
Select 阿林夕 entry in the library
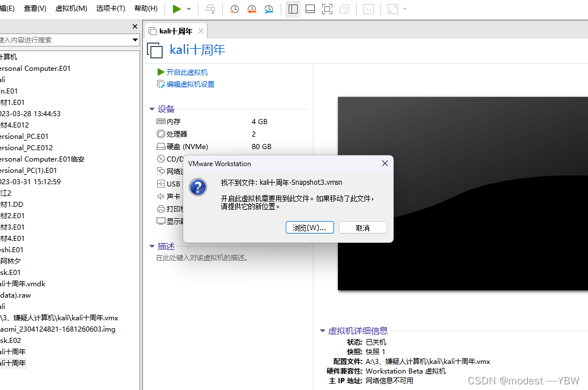point(11,261)
